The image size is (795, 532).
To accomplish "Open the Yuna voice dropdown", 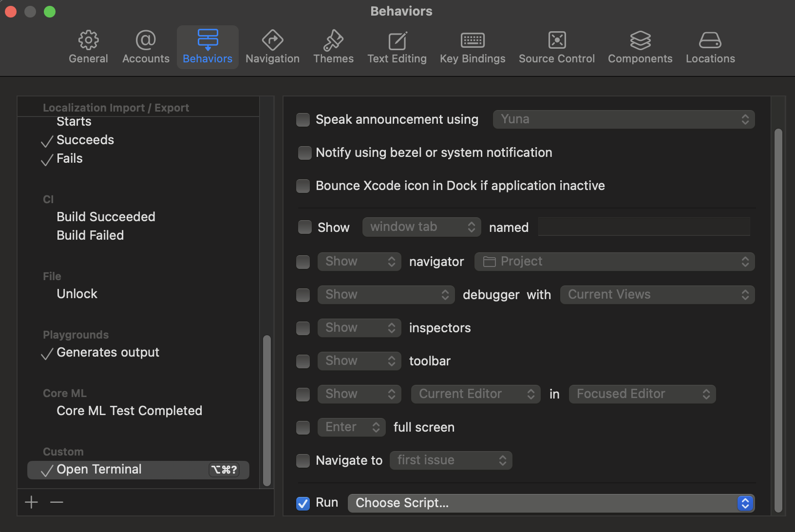I will pyautogui.click(x=624, y=119).
